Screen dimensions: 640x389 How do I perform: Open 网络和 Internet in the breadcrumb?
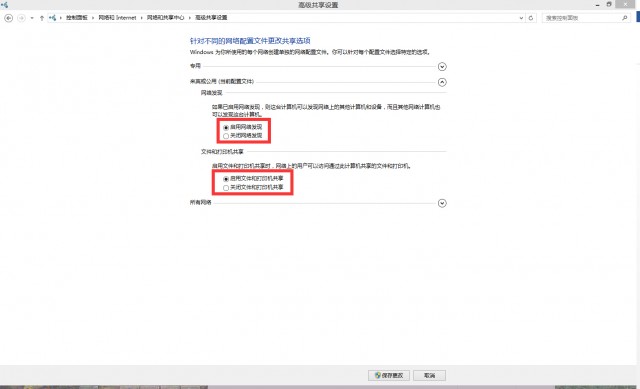117,18
